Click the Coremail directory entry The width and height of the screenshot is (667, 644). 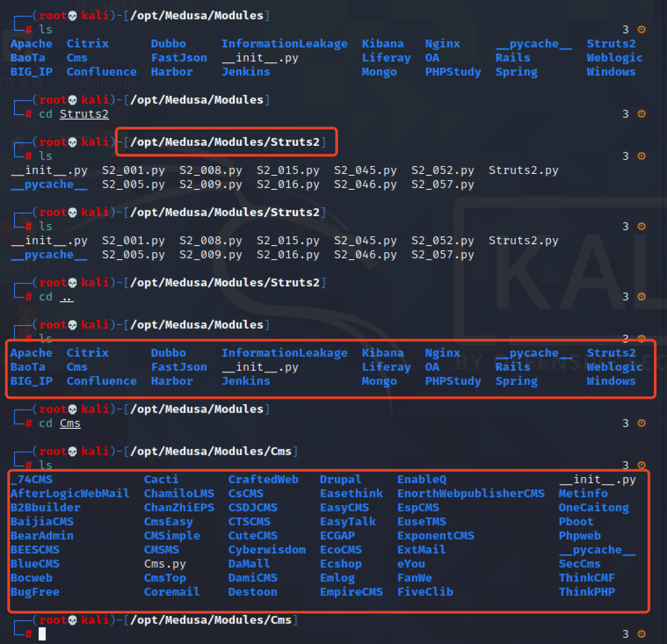172,592
